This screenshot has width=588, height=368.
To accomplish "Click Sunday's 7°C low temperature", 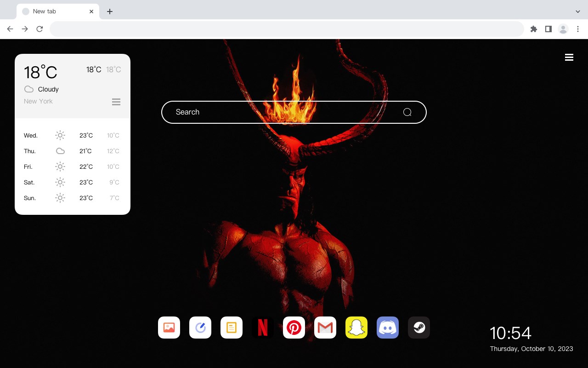I will point(114,198).
